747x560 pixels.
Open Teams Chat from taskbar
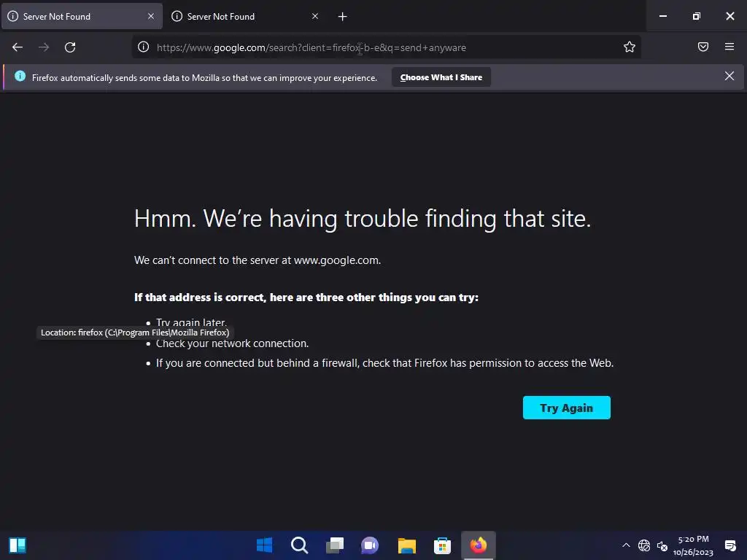click(370, 545)
